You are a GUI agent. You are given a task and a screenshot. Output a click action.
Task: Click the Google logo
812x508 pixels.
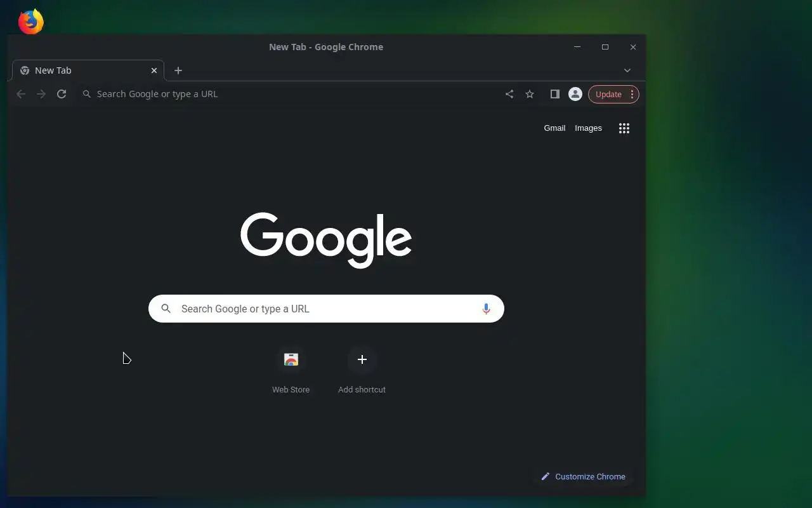326,240
